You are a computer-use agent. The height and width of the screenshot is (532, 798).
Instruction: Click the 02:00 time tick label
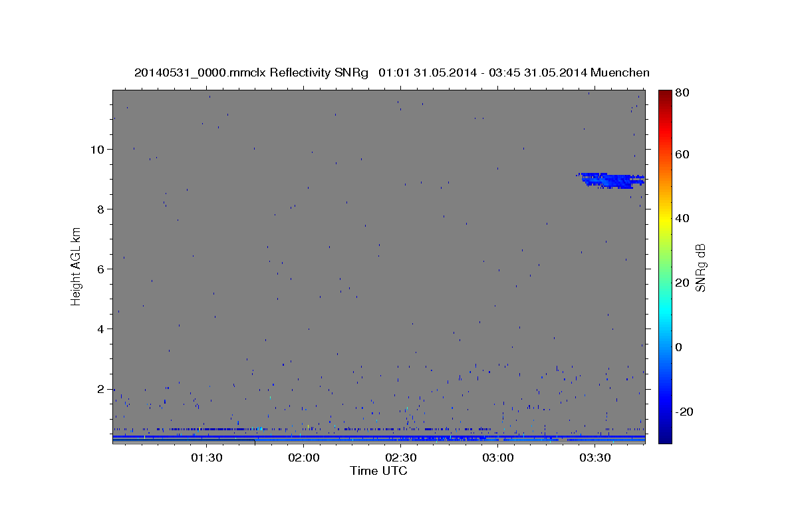click(304, 458)
